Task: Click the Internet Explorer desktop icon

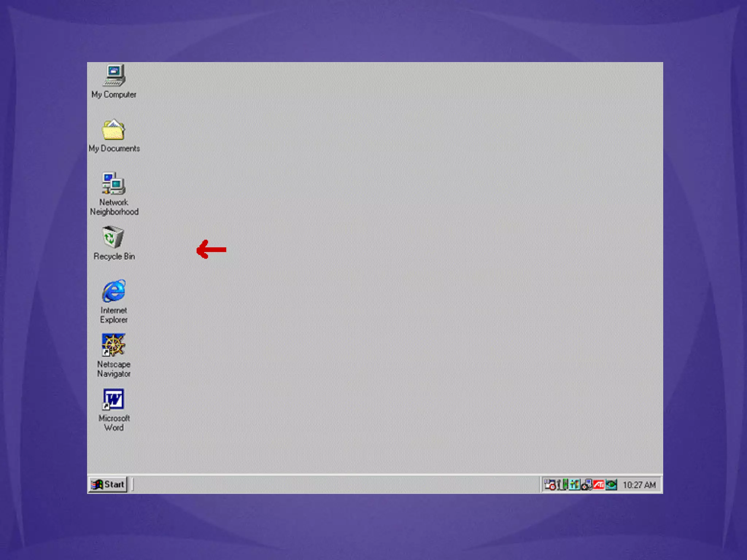Action: click(114, 291)
